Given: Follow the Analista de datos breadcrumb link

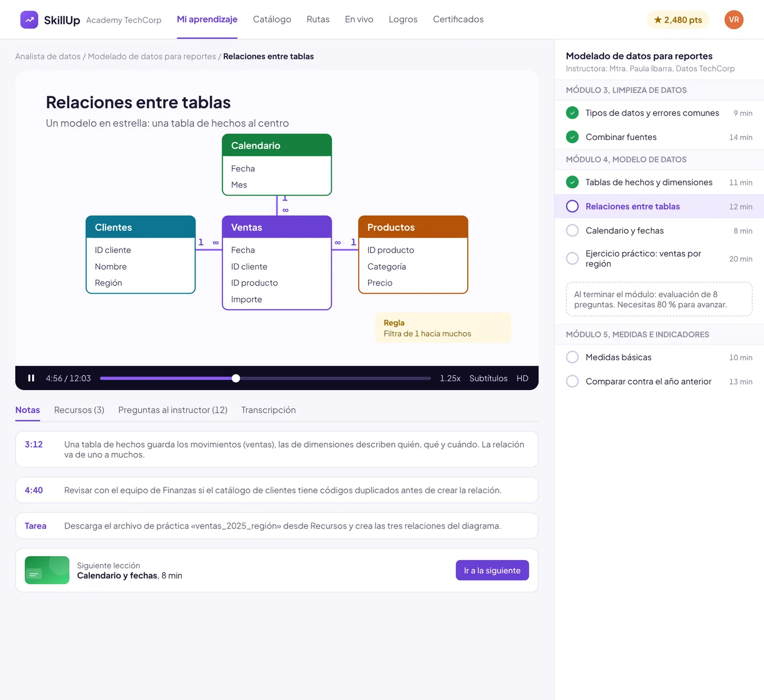Looking at the screenshot, I should [48, 57].
